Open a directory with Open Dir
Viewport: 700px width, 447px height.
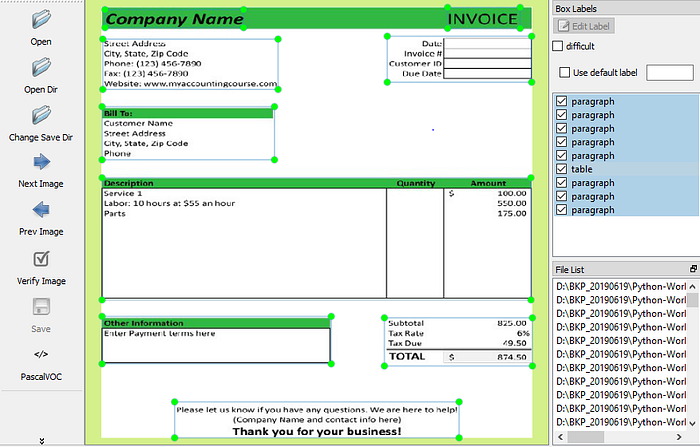click(41, 67)
